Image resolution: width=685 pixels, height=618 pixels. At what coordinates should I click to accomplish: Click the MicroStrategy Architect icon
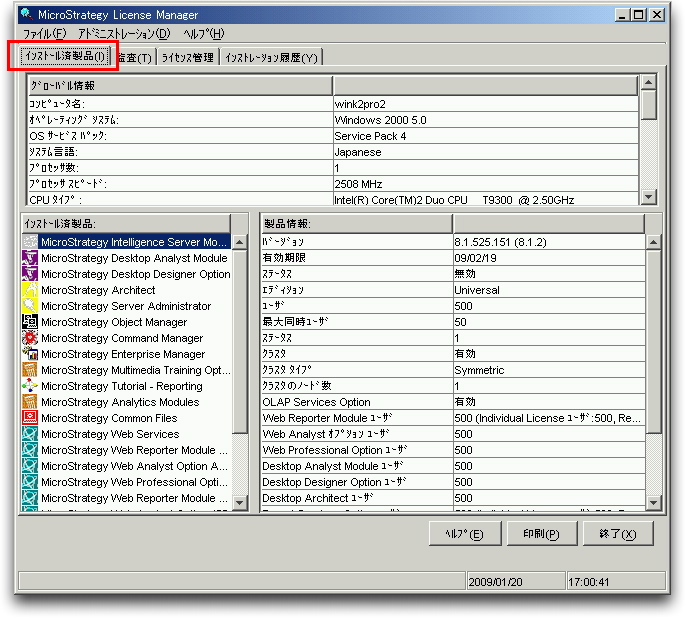tap(30, 290)
